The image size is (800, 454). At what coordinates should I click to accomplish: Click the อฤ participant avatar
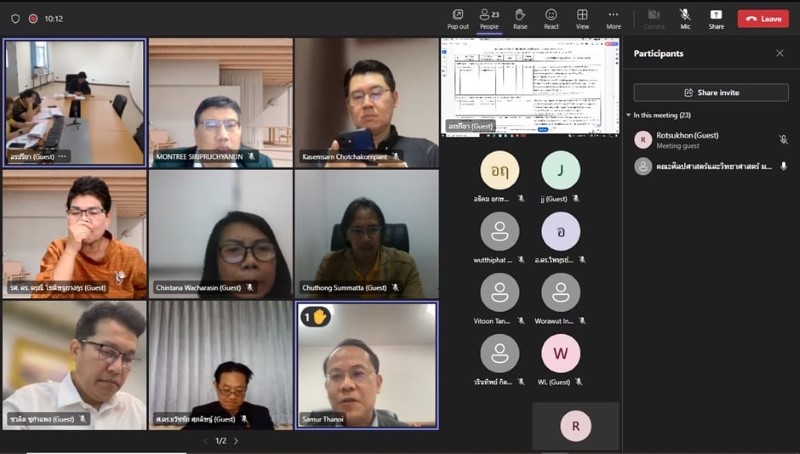(499, 170)
